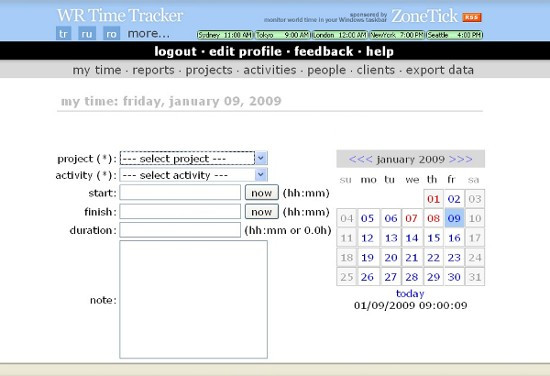550x376 pixels.
Task: Select January 16 in the calendar
Action: (454, 238)
